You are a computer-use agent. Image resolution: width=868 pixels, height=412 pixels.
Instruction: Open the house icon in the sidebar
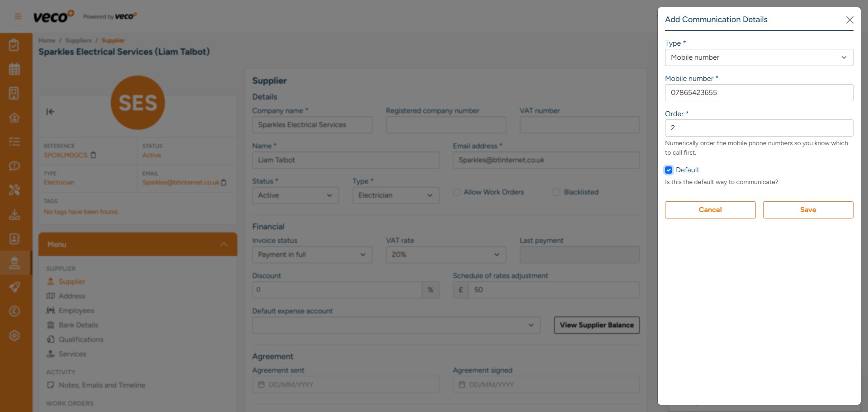point(14,118)
